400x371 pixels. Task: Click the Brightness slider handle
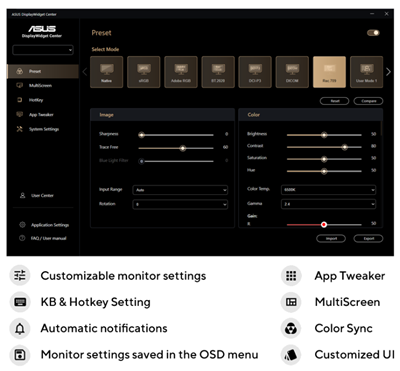pyautogui.click(x=324, y=135)
